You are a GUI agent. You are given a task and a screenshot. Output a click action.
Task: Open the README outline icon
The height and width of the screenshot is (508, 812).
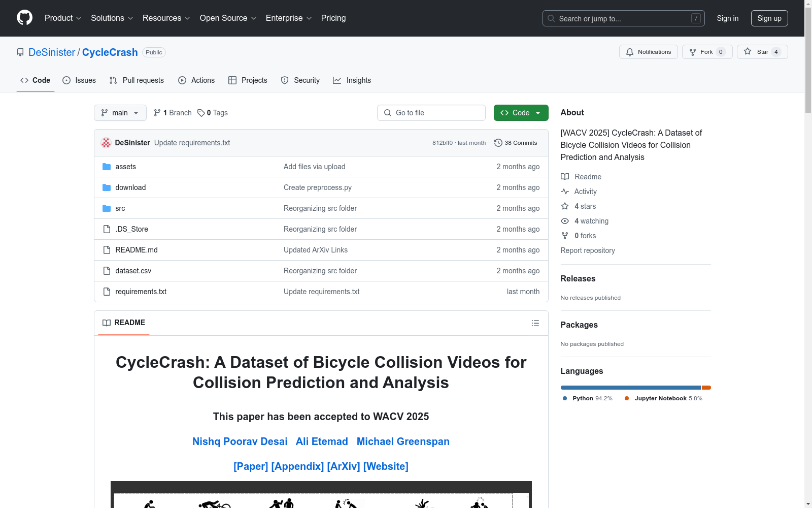[x=535, y=323]
